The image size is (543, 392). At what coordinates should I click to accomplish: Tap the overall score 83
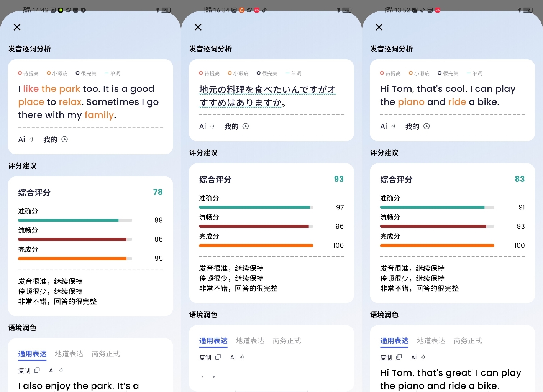[x=520, y=179]
